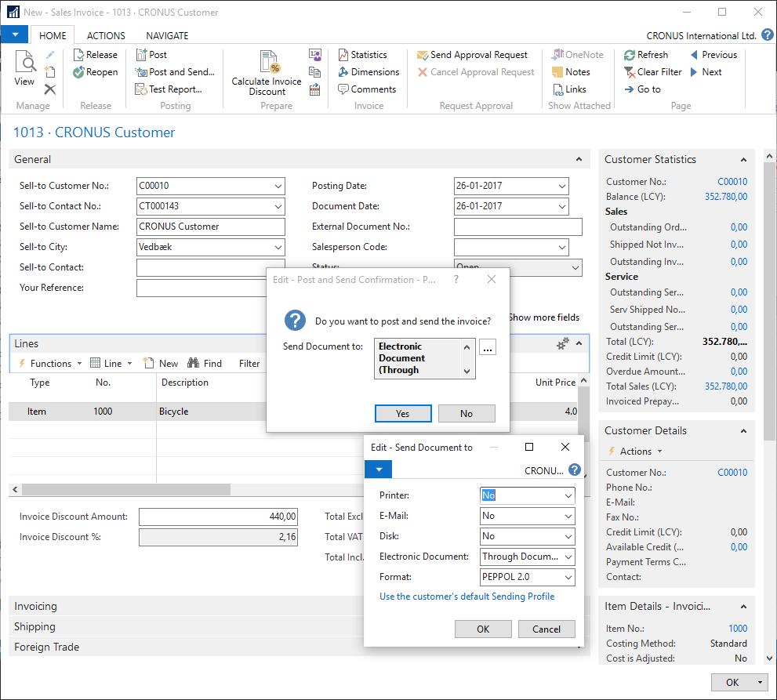Open the Line menu in Lines toolbar

pyautogui.click(x=111, y=363)
